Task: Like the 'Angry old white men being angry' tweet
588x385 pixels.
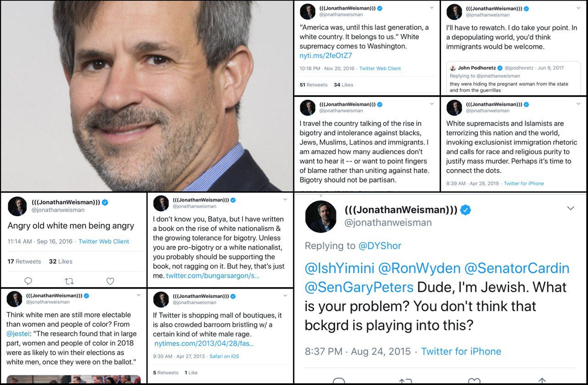Action: (x=110, y=281)
